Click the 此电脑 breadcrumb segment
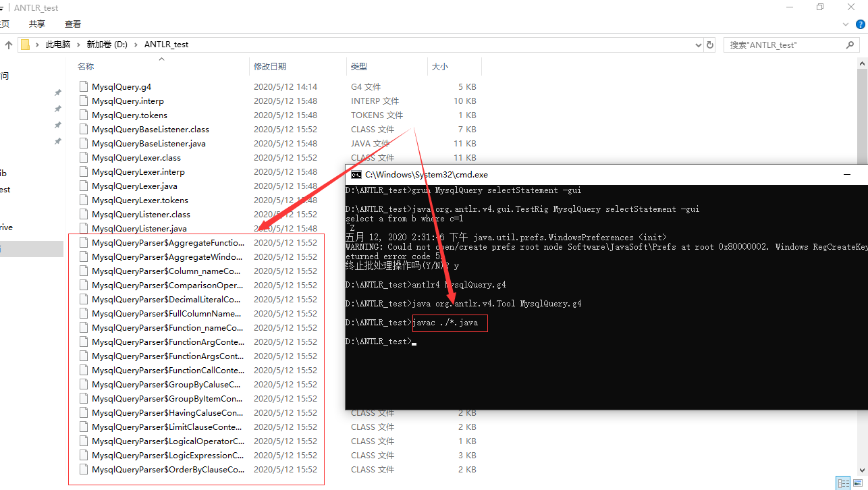The height and width of the screenshot is (490, 868). [x=58, y=45]
